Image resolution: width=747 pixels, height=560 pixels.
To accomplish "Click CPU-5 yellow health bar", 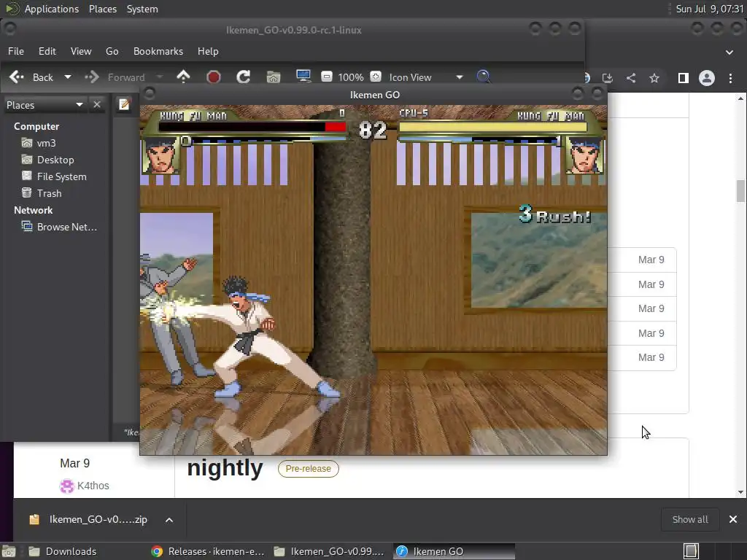I will (x=492, y=127).
